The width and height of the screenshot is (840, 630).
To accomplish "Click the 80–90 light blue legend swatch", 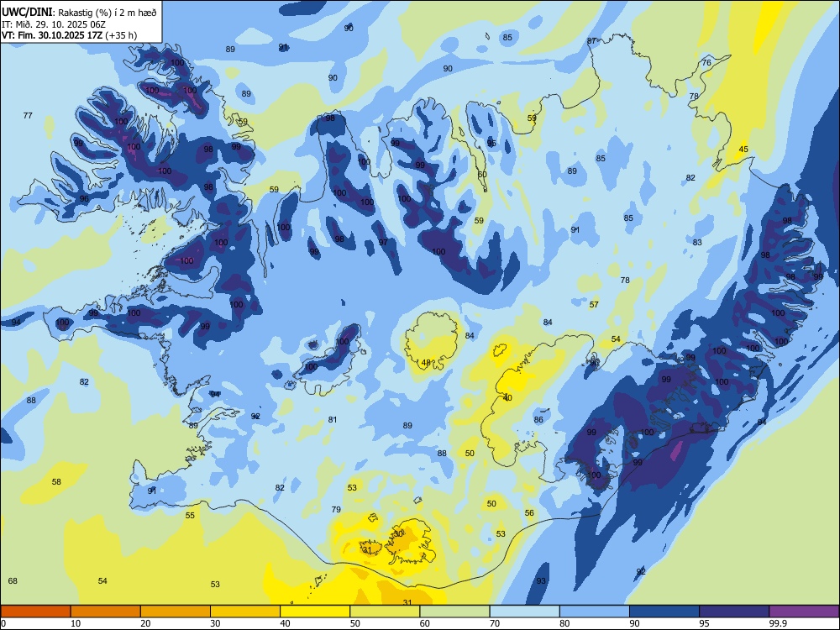I will click(595, 612).
